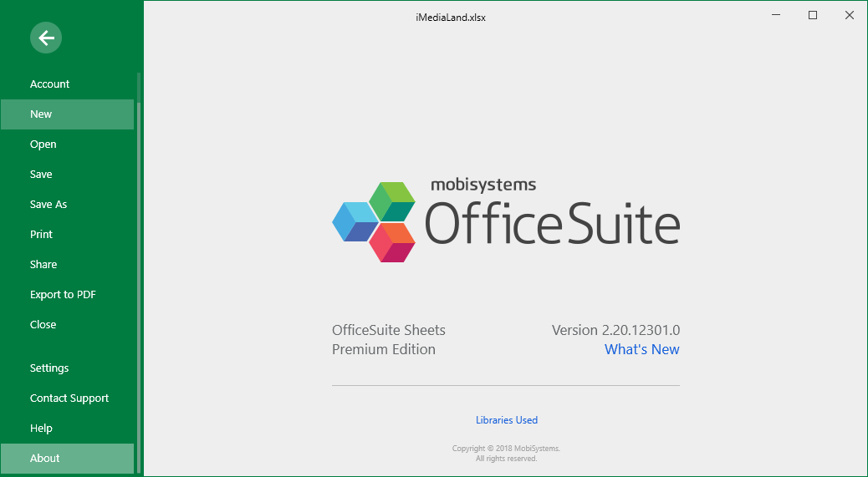Viewport: 868px width, 477px height.
Task: Choose Share from the menu
Action: 67,264
